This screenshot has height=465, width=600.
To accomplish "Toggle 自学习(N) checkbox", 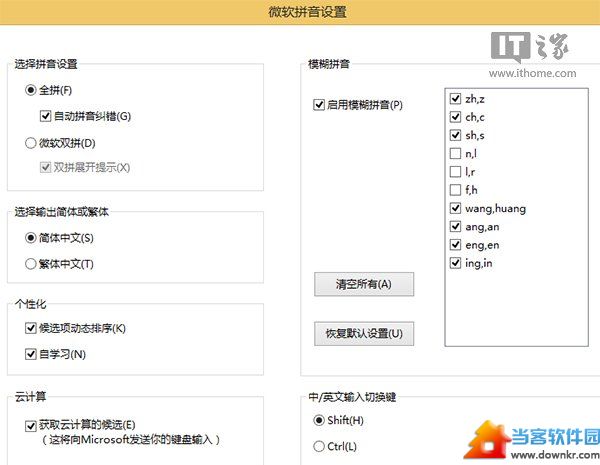I will coord(31,354).
